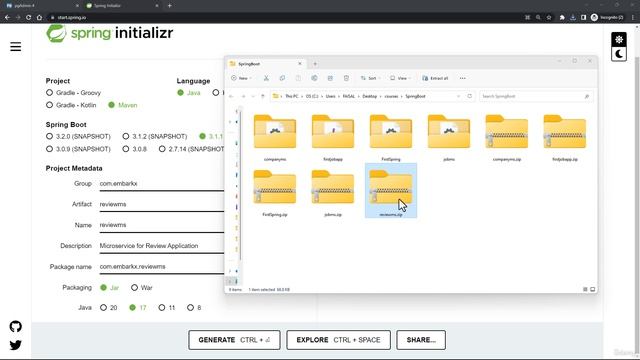
Task: Expand the address bar history dropdown
Action: click(458, 96)
